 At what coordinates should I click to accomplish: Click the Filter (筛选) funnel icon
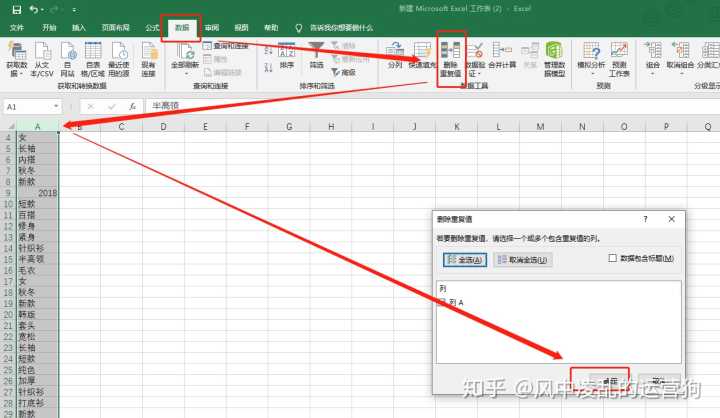coord(316,55)
